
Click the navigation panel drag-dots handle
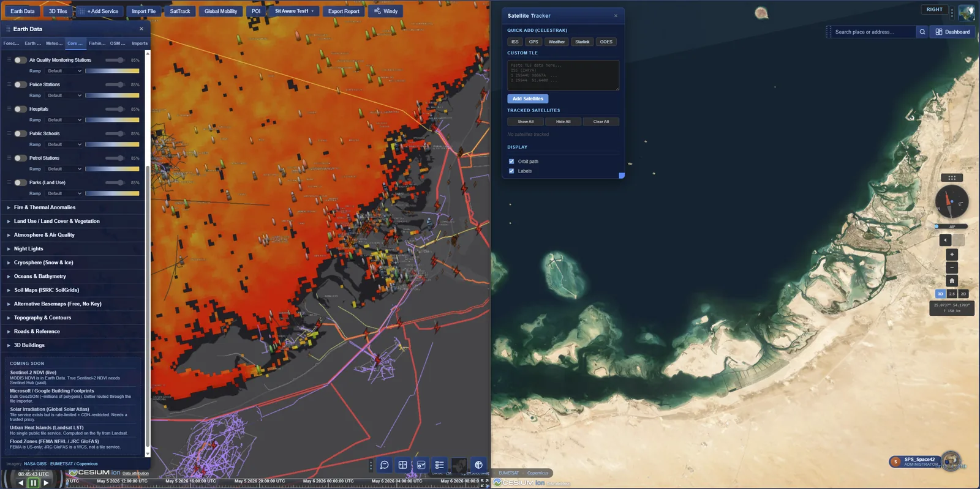coord(952,177)
